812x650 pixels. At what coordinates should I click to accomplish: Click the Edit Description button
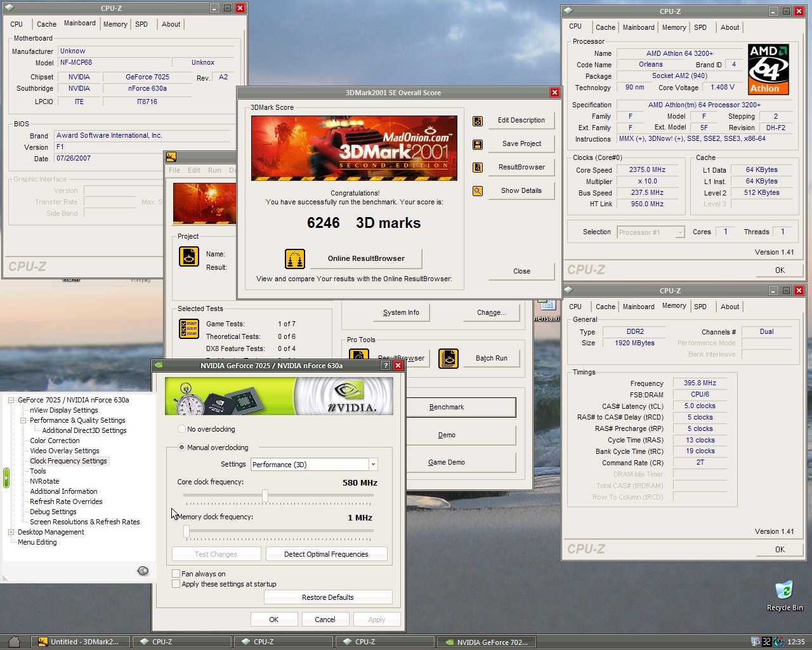coord(521,120)
